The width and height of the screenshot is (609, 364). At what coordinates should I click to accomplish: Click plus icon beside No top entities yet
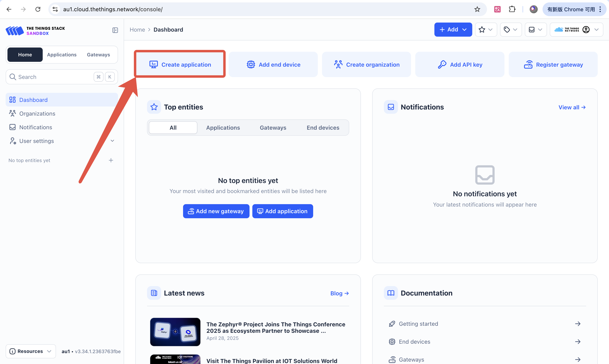pyautogui.click(x=111, y=160)
